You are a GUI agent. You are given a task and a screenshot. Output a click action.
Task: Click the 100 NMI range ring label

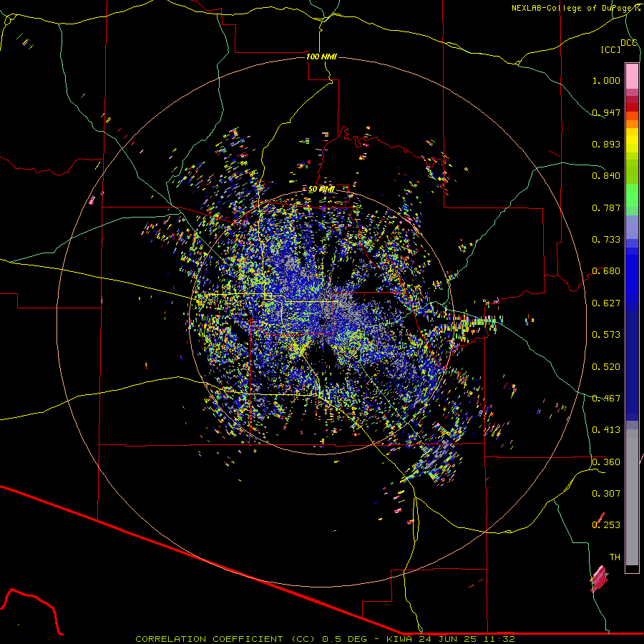321,57
